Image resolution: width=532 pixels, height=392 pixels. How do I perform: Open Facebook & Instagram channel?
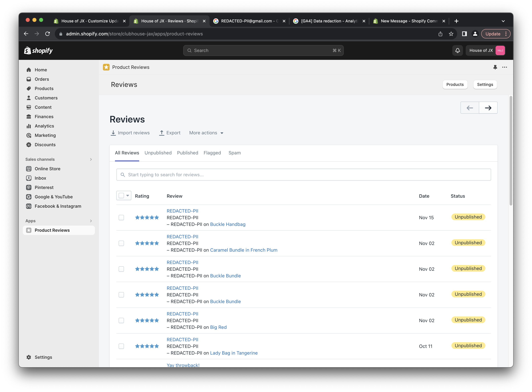point(58,206)
